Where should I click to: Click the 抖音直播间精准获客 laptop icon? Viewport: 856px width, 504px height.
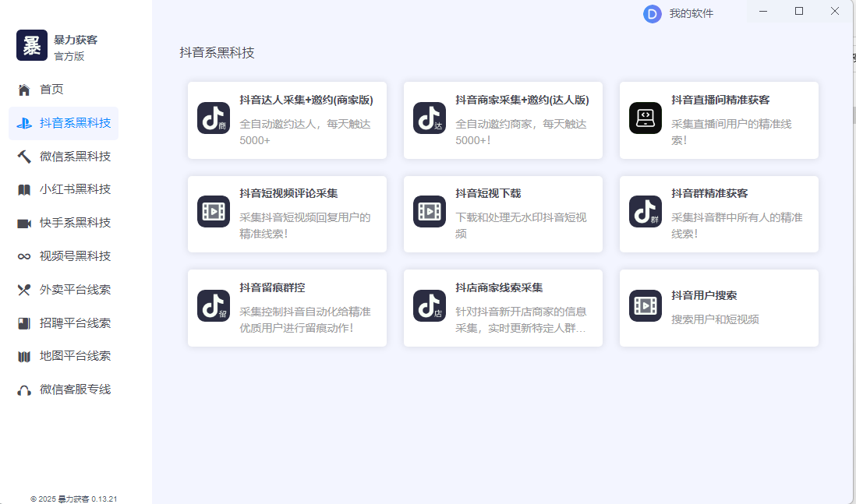[645, 118]
